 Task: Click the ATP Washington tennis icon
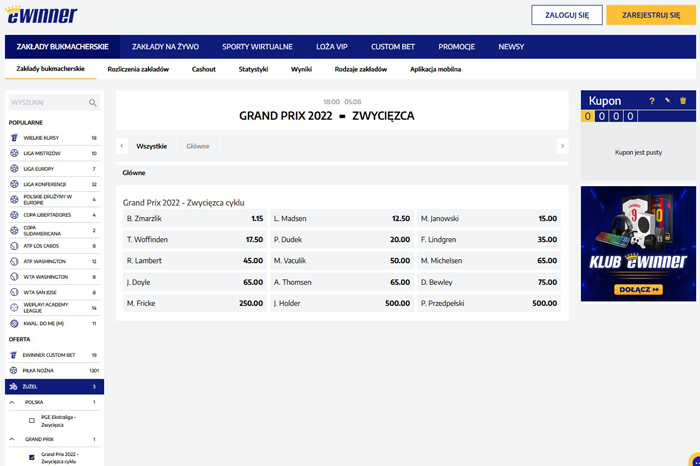click(x=14, y=261)
